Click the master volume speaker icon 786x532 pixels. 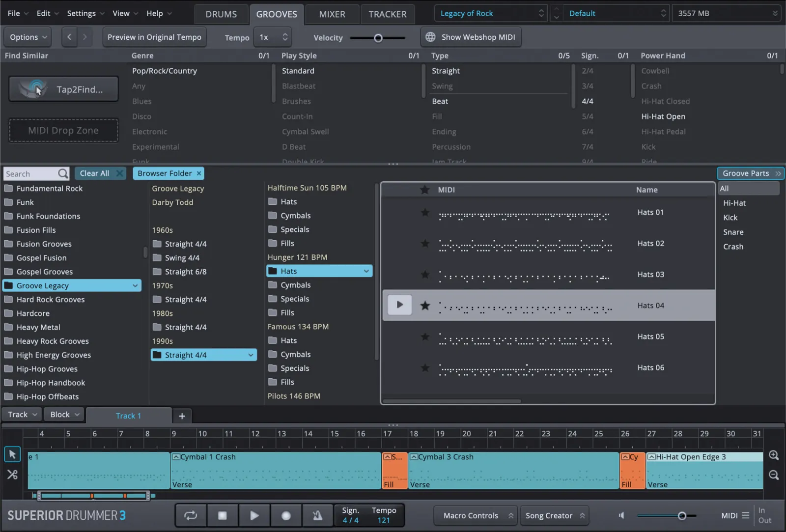(621, 515)
